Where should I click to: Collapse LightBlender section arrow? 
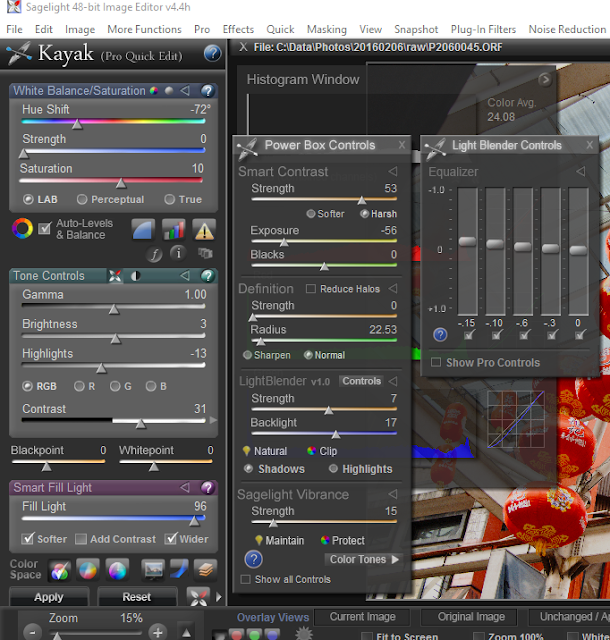coord(393,381)
